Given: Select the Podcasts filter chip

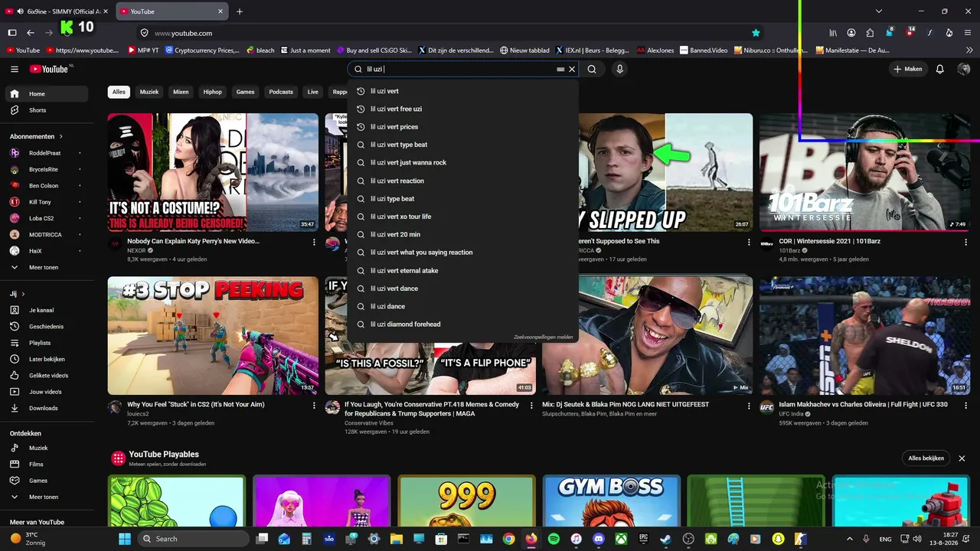Looking at the screenshot, I should pos(281,92).
